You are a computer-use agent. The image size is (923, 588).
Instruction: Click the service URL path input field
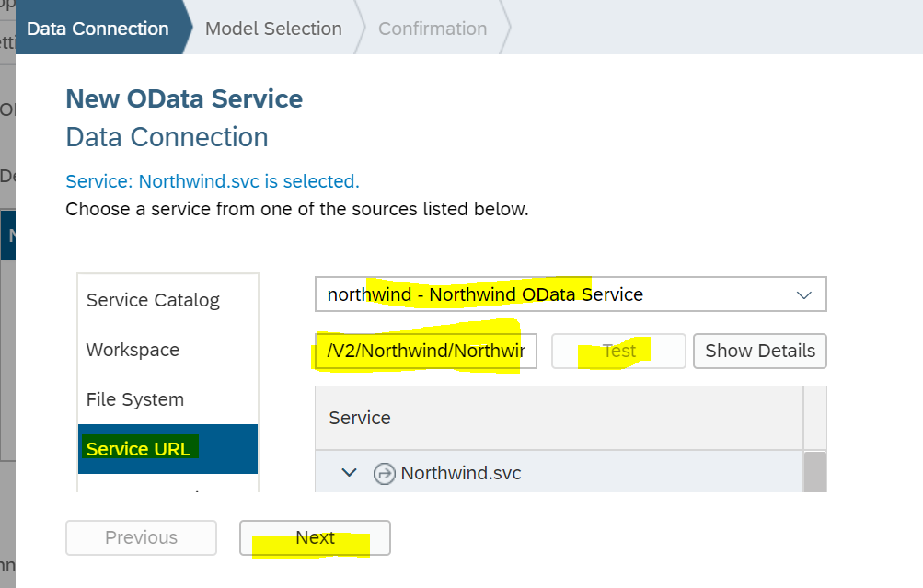coord(426,351)
